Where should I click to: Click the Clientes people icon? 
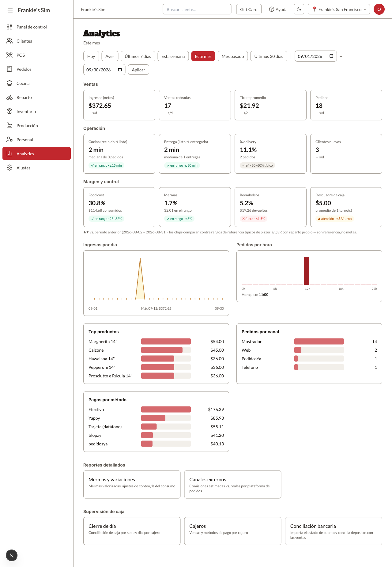coord(9,41)
